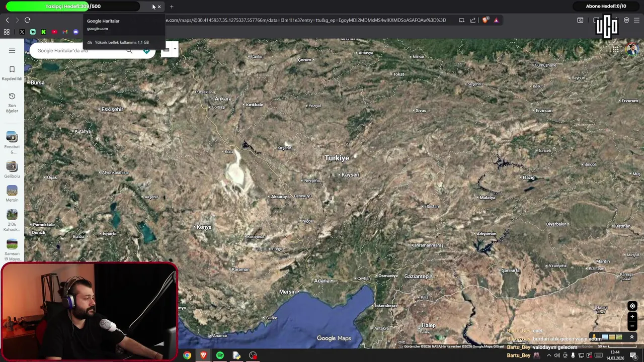Viewport: 644px width, 362px height.
Task: Open the browser apps grid bookmark icon
Action: (x=7, y=32)
